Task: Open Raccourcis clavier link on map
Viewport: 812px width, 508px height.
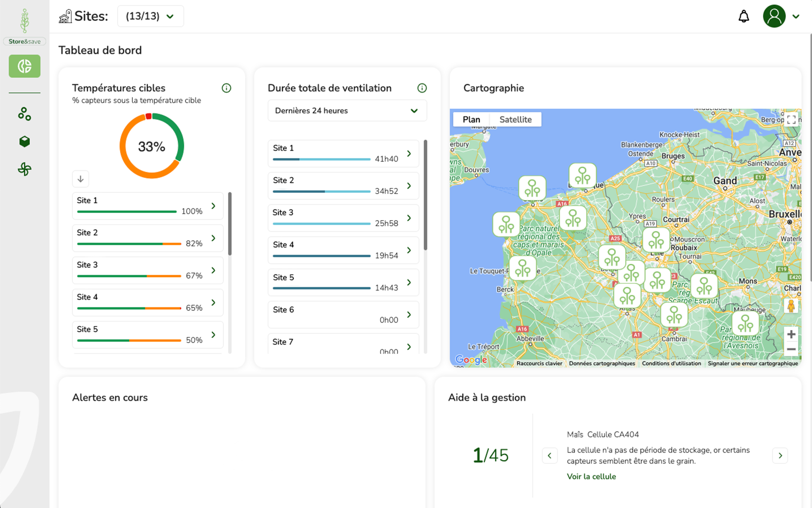Action: tap(539, 363)
